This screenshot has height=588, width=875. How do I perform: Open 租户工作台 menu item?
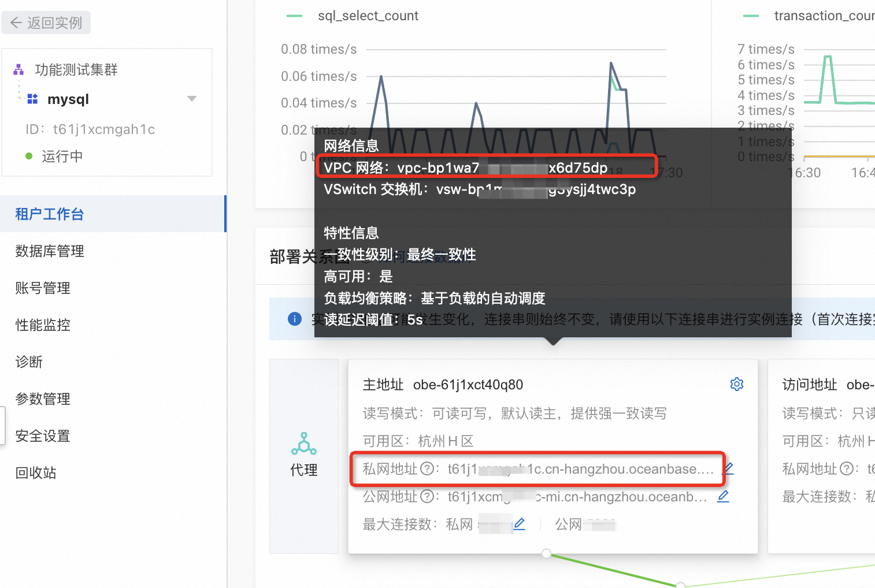pos(113,214)
